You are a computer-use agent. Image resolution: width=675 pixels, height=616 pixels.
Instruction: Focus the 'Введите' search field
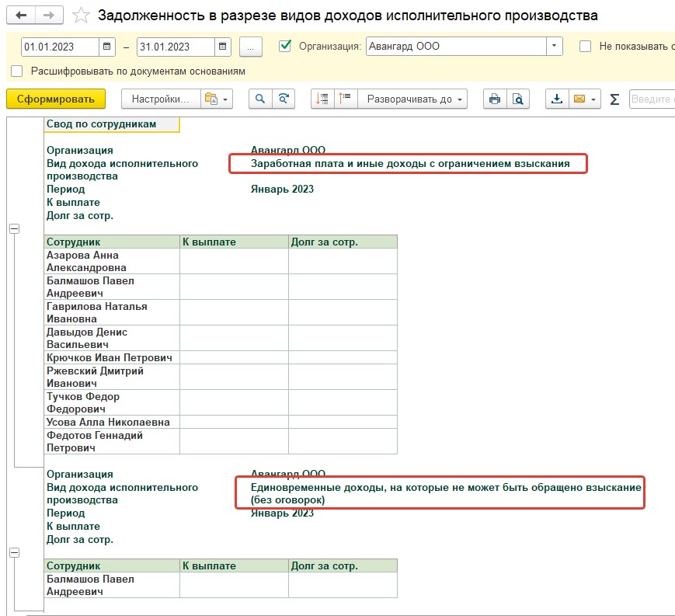652,99
